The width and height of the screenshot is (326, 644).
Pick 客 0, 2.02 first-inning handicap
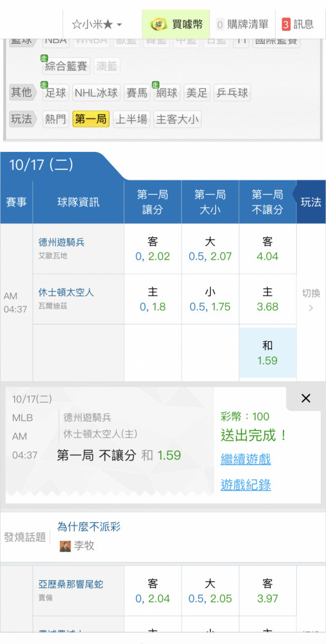[153, 249]
